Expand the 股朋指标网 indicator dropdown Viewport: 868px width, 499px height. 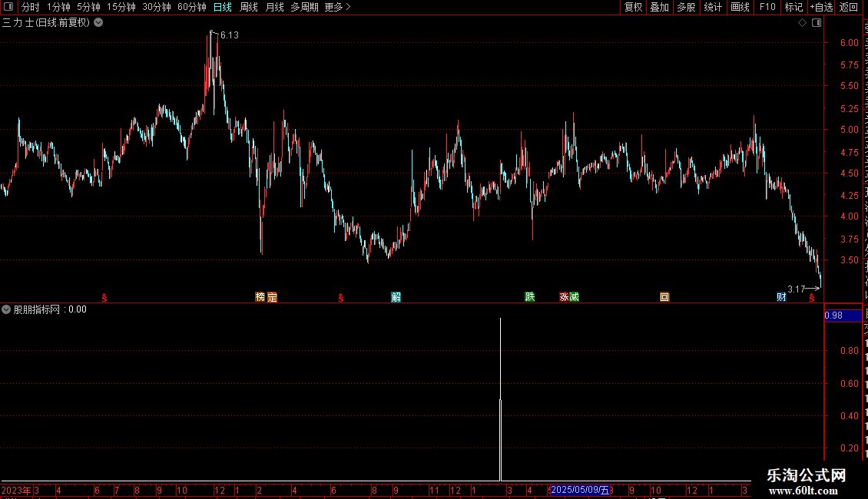pos(6,309)
